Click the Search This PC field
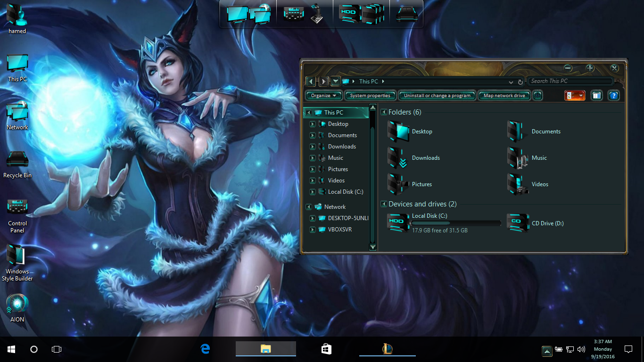The height and width of the screenshot is (362, 644). pos(570,81)
